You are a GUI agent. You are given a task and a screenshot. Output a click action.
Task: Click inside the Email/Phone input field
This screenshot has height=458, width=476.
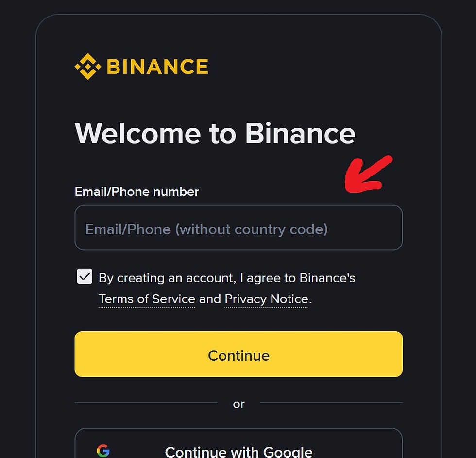238,228
